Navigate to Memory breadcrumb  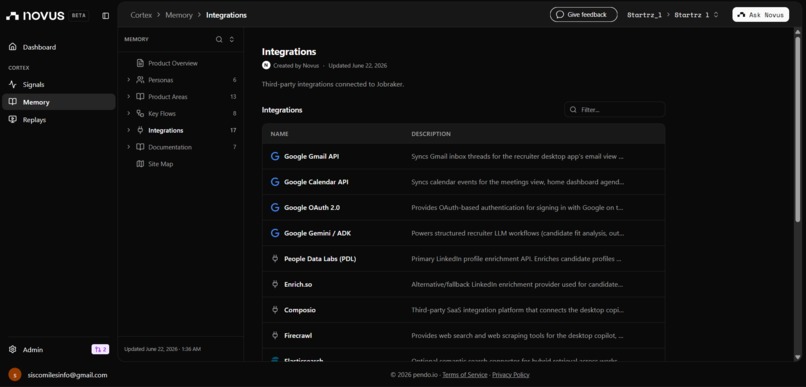click(x=179, y=15)
